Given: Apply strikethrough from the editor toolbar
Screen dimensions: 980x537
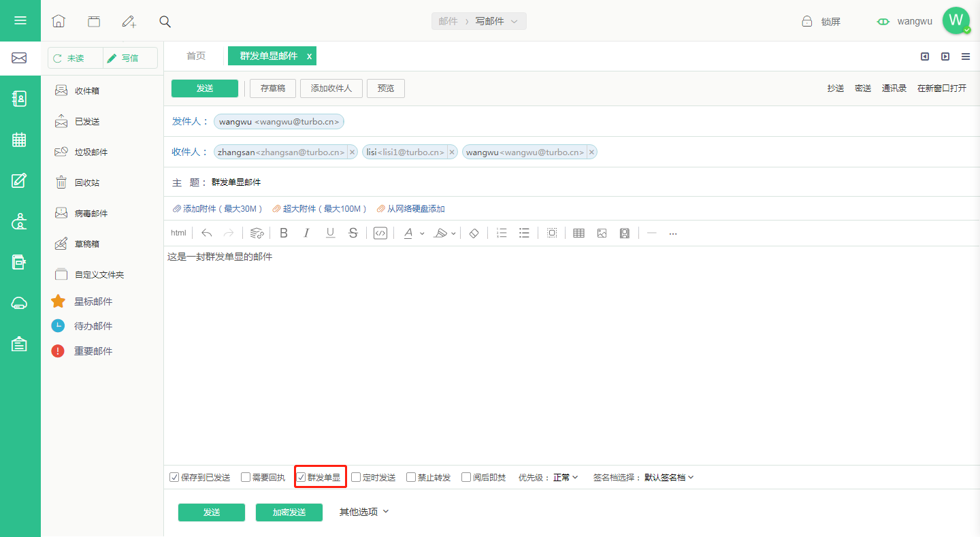Looking at the screenshot, I should pyautogui.click(x=353, y=233).
